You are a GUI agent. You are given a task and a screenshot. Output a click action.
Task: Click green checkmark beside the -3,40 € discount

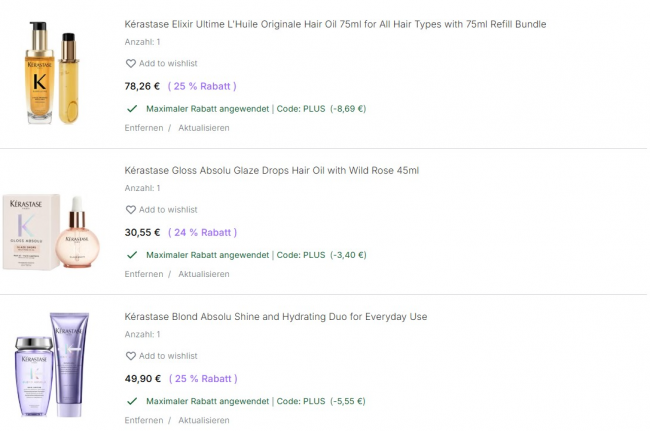[132, 254]
